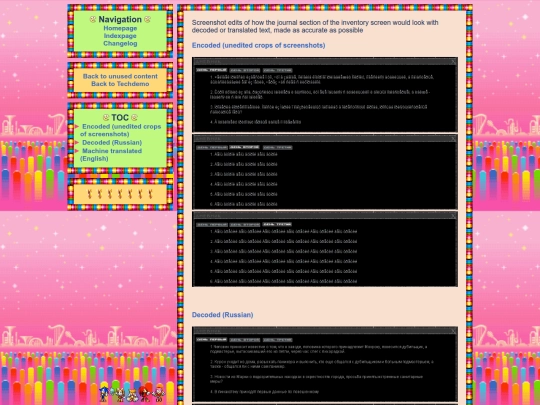This screenshot has height=405, width=540.
Task: Click the Encoded (unedited crops) section heading
Action: coord(258,45)
